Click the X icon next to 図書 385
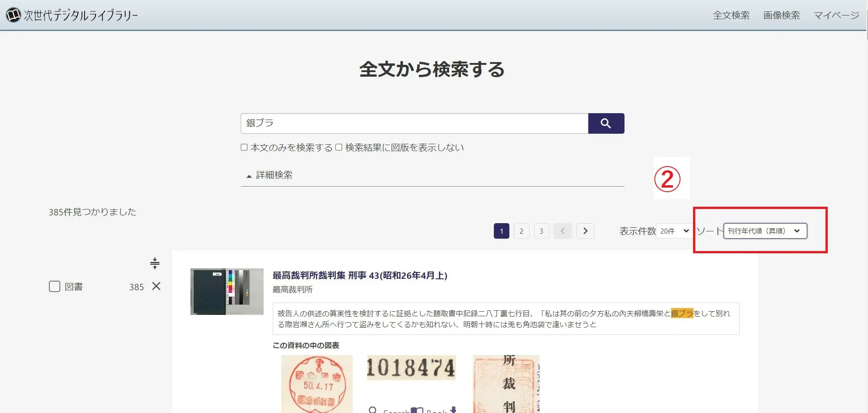The width and height of the screenshot is (868, 413). tap(156, 286)
